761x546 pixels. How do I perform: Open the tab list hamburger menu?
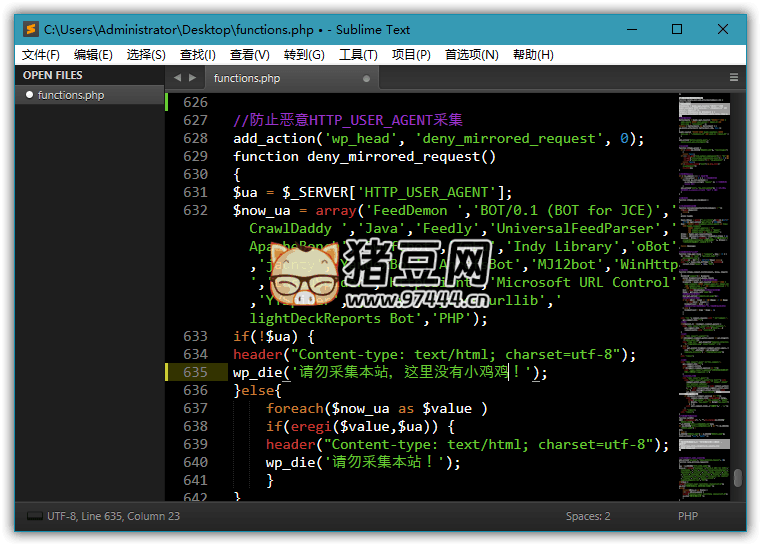point(734,77)
